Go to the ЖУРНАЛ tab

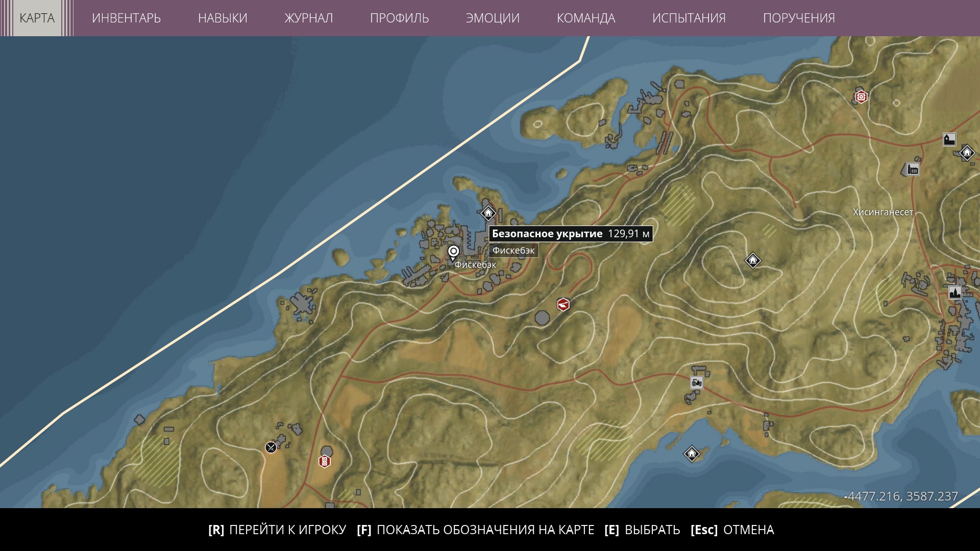[308, 18]
